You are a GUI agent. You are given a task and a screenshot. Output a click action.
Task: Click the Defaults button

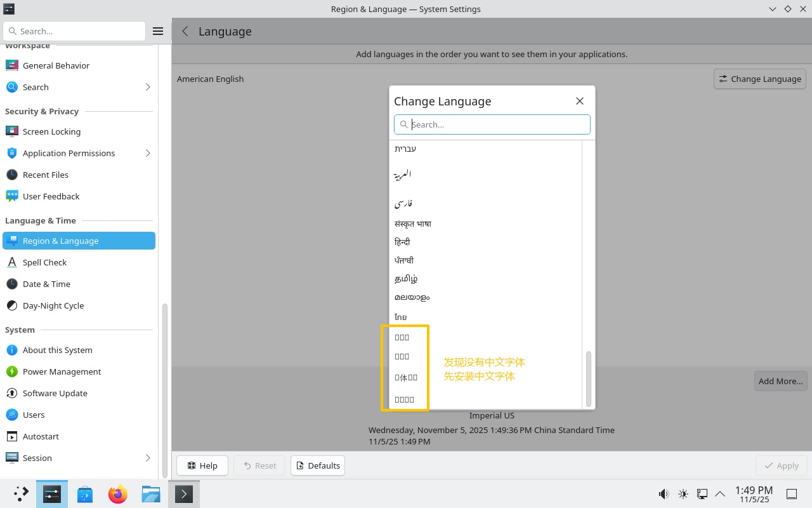click(x=318, y=465)
